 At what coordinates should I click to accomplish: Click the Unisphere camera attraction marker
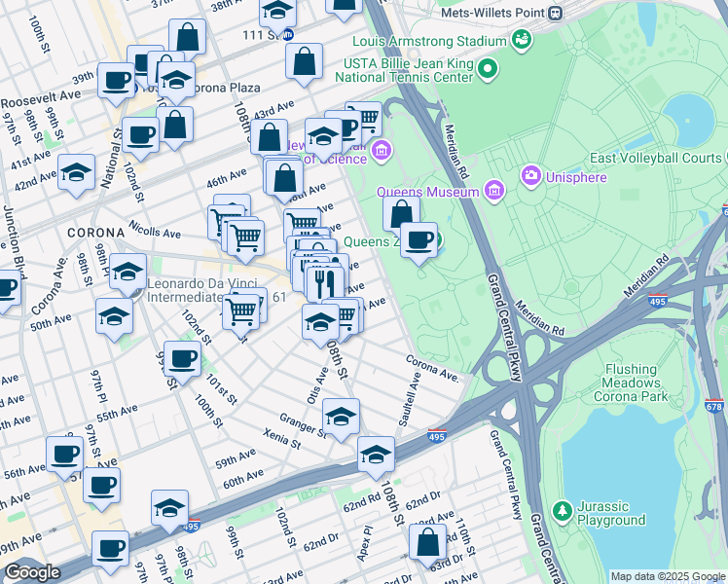click(531, 176)
